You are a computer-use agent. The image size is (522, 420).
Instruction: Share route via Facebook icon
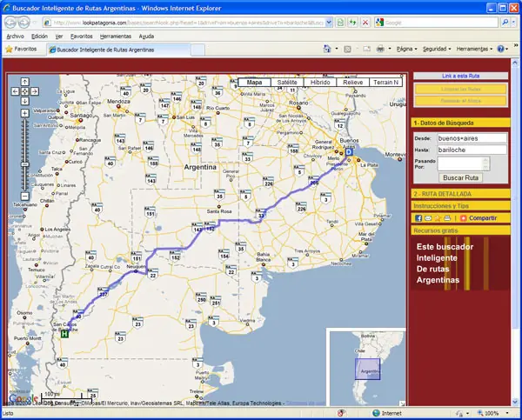(418, 218)
